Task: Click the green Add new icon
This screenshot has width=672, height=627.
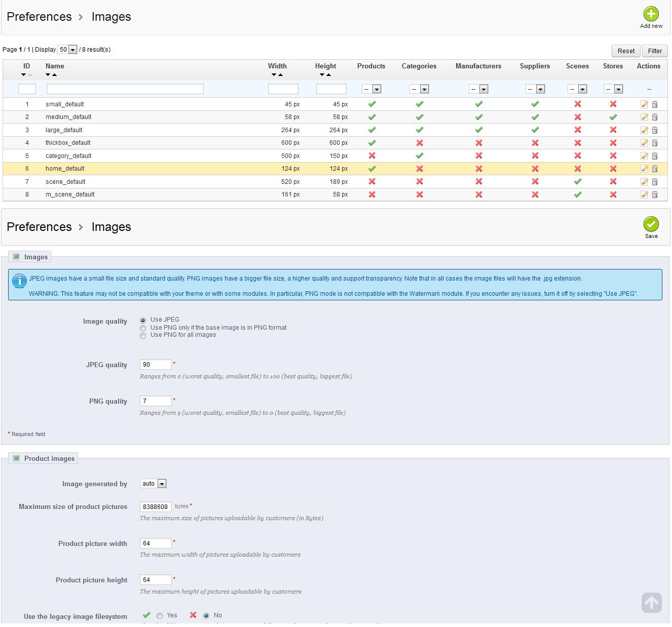Action: coord(651,14)
